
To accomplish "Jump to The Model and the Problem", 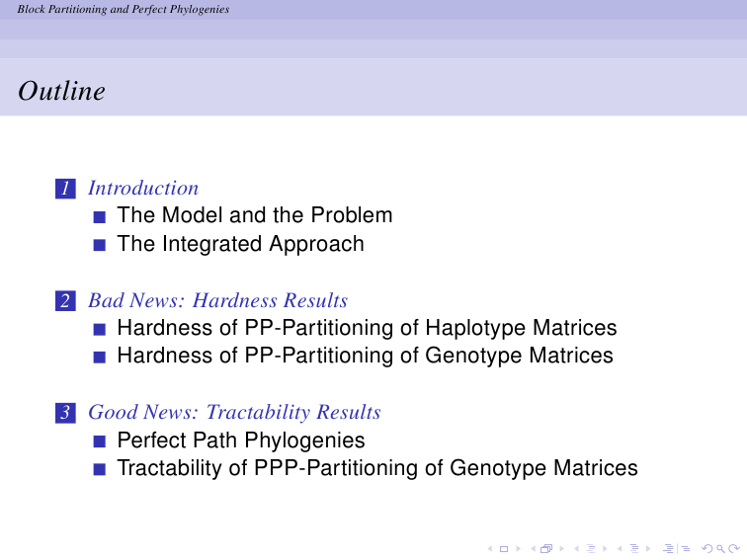I will click(x=255, y=215).
